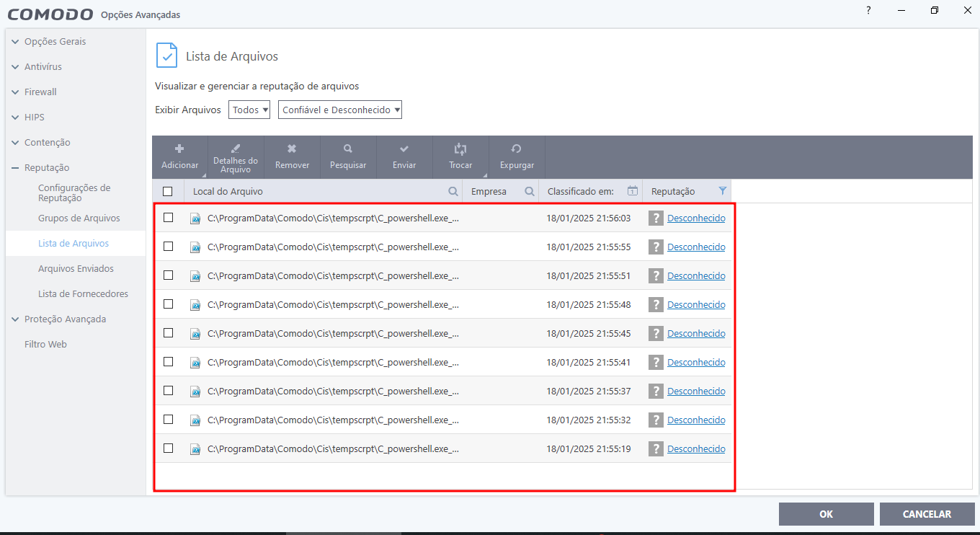Open Grupos de Arquivos in the sidebar

click(x=79, y=218)
